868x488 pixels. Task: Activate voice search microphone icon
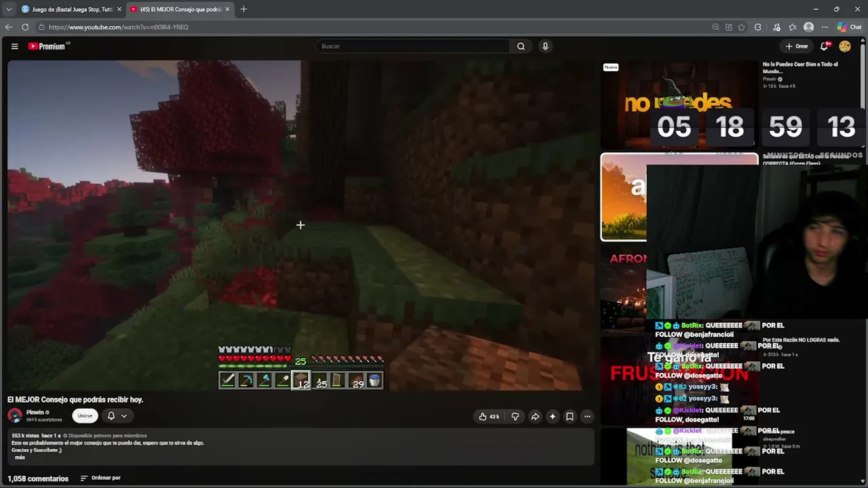coord(545,46)
